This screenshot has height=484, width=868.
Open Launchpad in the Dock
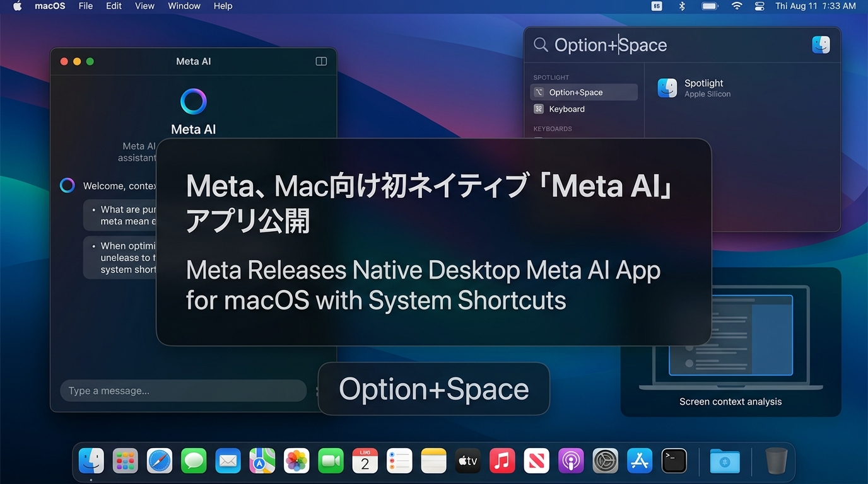coord(126,461)
